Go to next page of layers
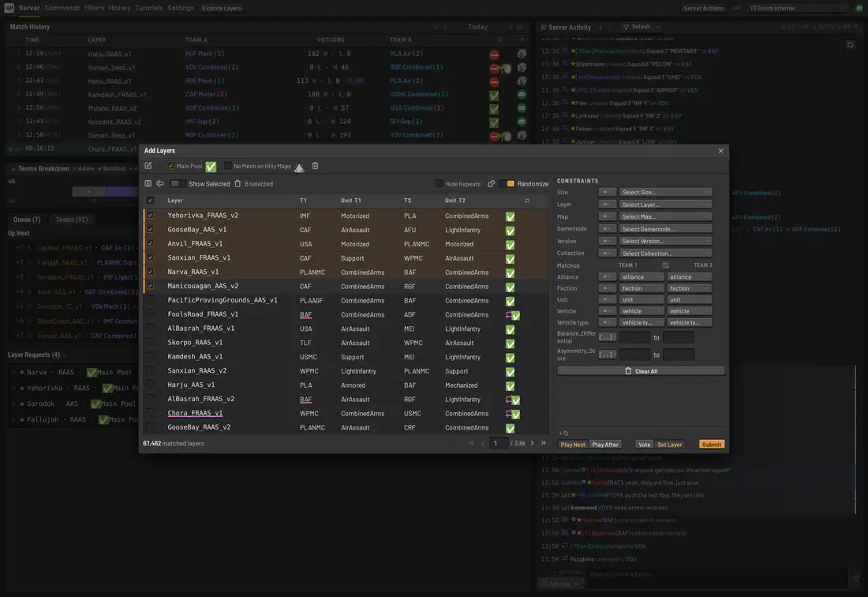This screenshot has width=868, height=597. pos(533,443)
